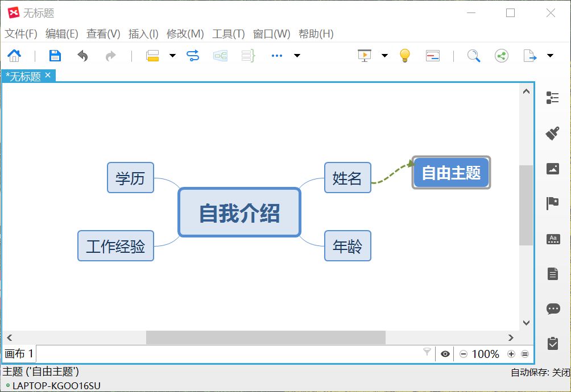Image resolution: width=571 pixels, height=392 pixels.
Task: Click the share icon in the toolbar
Action: pos(501,55)
